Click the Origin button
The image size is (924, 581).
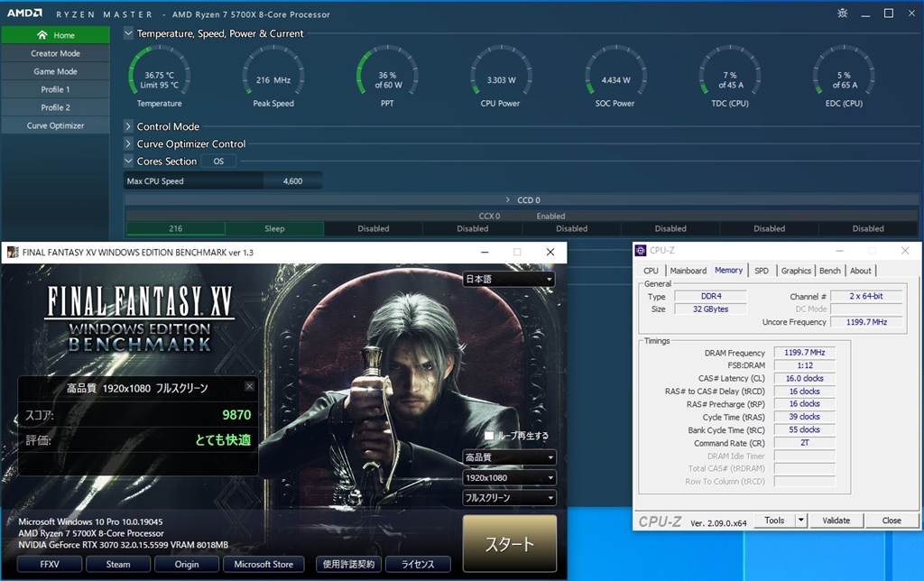[x=187, y=564]
